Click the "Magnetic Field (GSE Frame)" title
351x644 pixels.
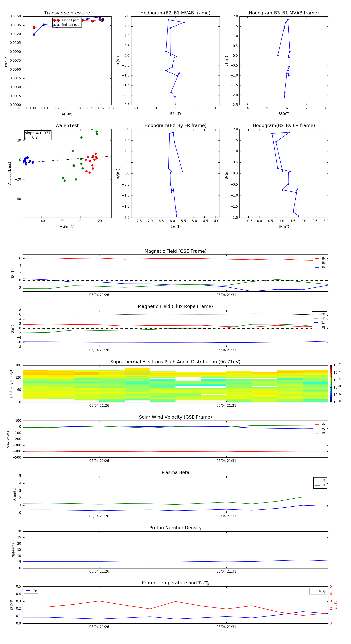click(175, 251)
